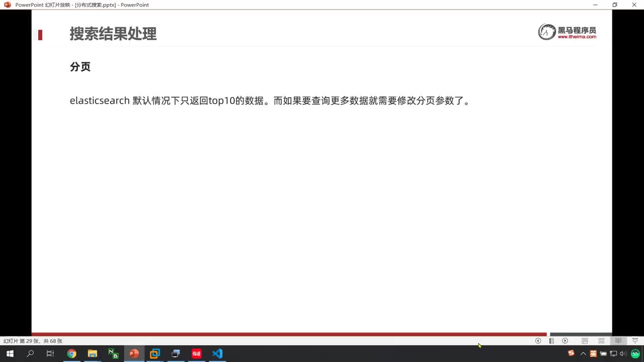Expand hidden system tray icons chevron
Image resolution: width=644 pixels, height=362 pixels.
583,353
